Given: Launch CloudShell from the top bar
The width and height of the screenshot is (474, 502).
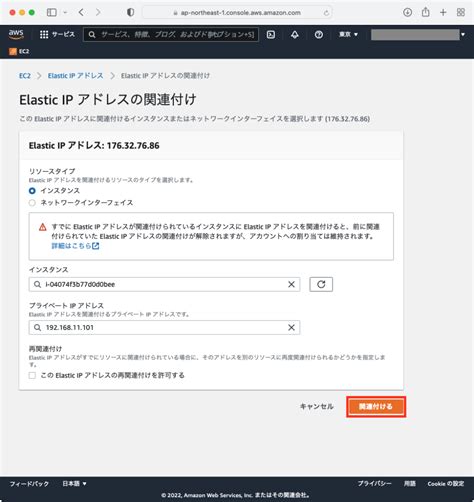Looking at the screenshot, I should tap(271, 34).
